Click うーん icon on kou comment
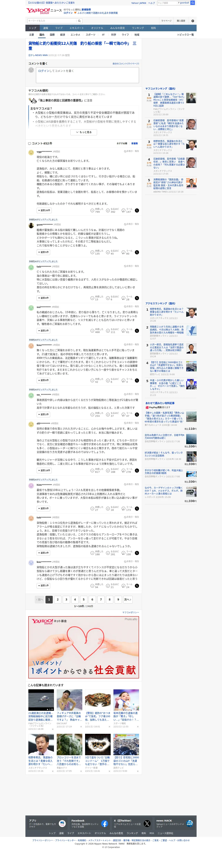 click(x=123, y=380)
